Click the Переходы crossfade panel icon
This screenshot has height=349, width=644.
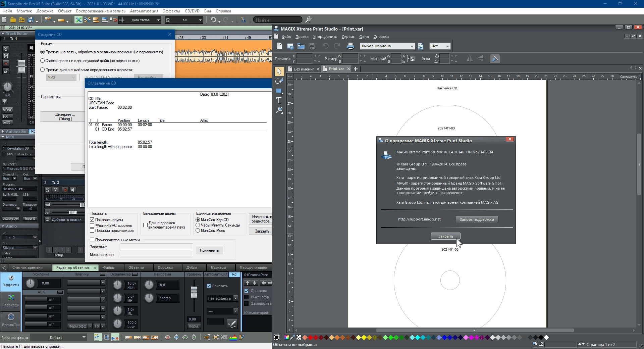click(x=11, y=301)
